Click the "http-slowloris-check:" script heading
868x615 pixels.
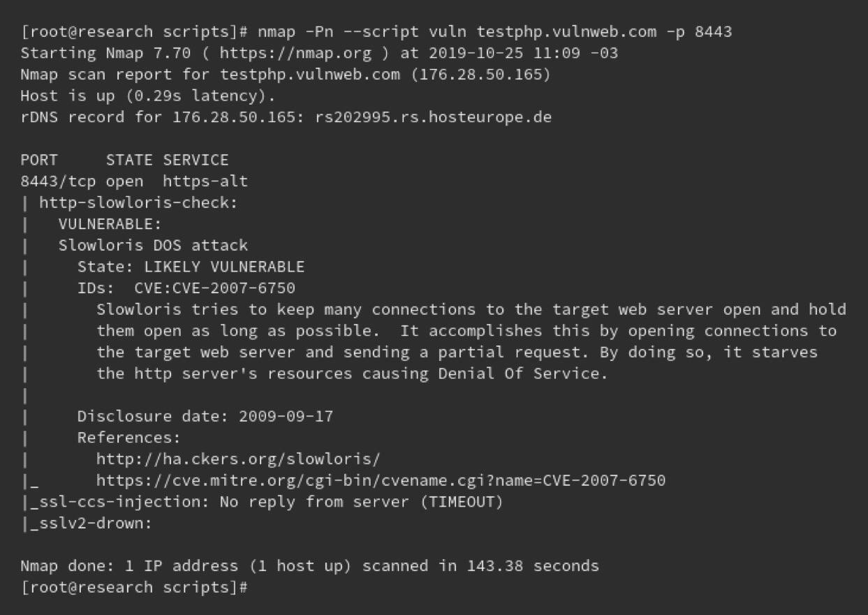tap(138, 203)
